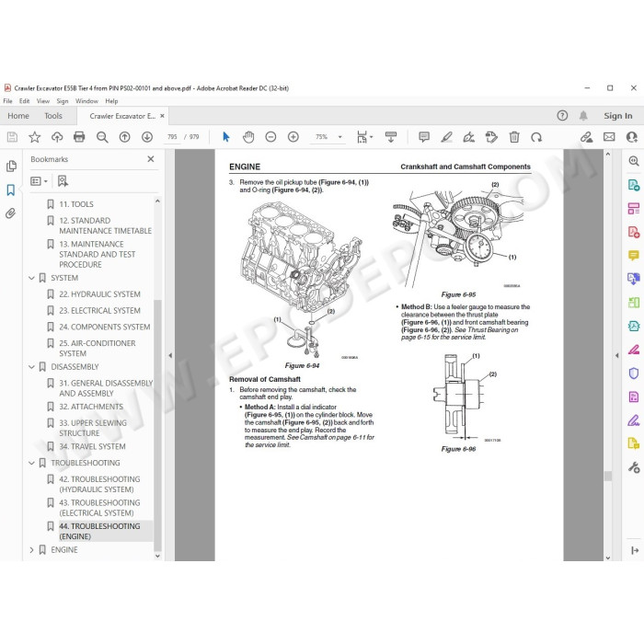Open bookmark 23. ELECTRICAL SYSTEM

coord(99,311)
